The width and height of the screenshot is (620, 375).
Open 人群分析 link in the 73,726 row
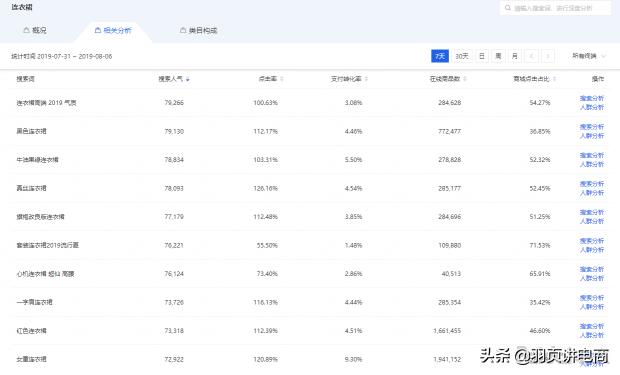click(x=592, y=307)
